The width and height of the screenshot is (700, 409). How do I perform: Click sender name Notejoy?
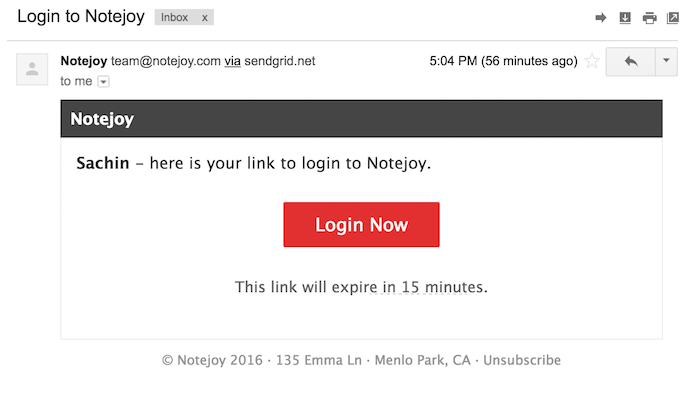click(83, 61)
